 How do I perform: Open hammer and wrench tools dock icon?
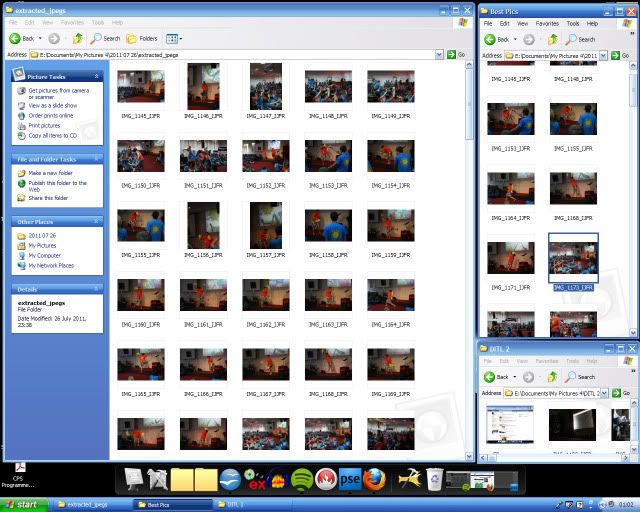click(410, 479)
